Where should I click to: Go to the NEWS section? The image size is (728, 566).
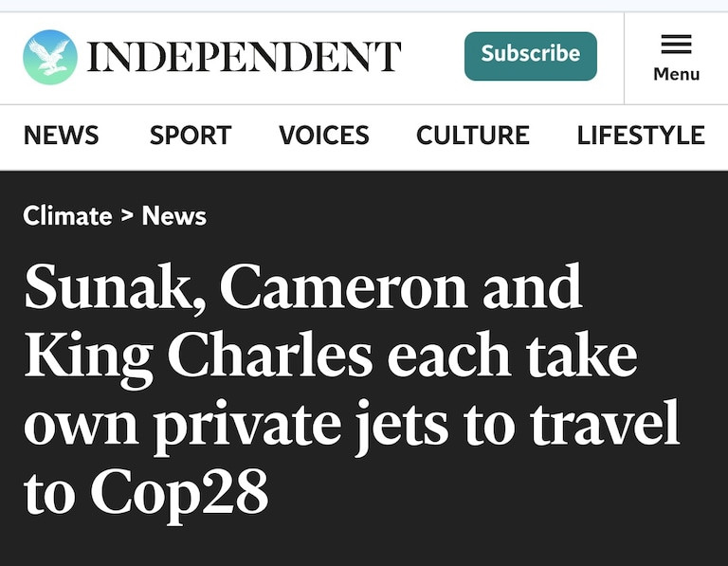point(61,136)
